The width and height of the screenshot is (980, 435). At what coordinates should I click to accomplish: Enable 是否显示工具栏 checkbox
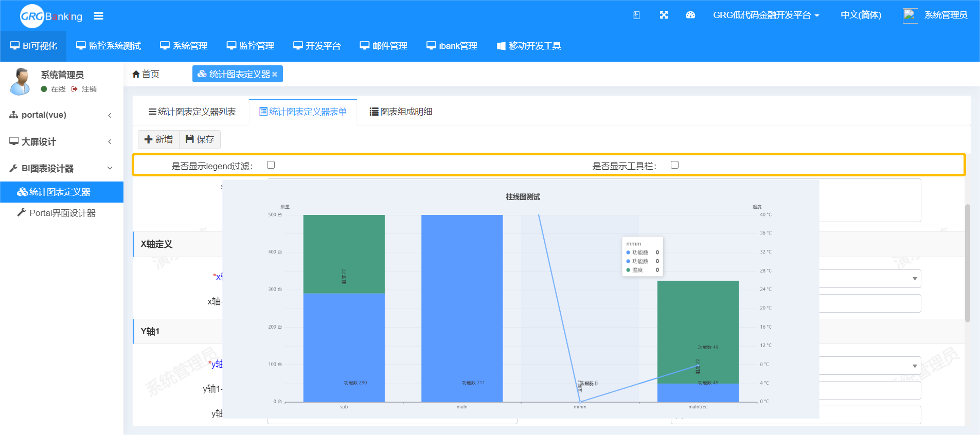tap(674, 165)
